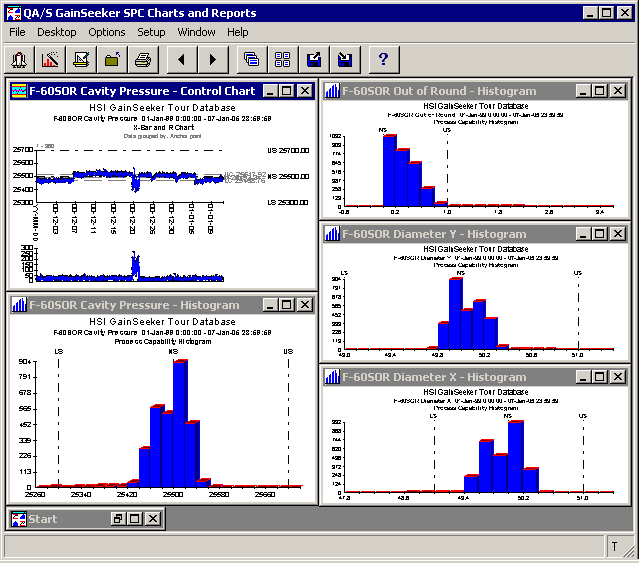Click the first blue floppy disk desktop icon

313,59
